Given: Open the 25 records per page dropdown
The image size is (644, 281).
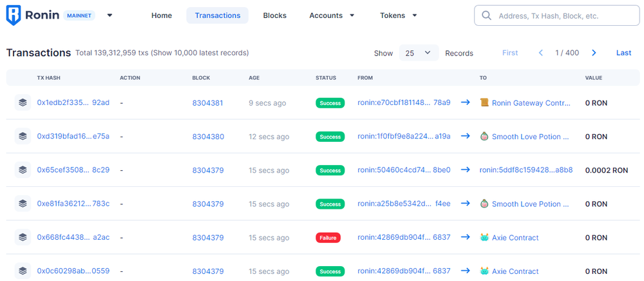Looking at the screenshot, I should (x=419, y=53).
